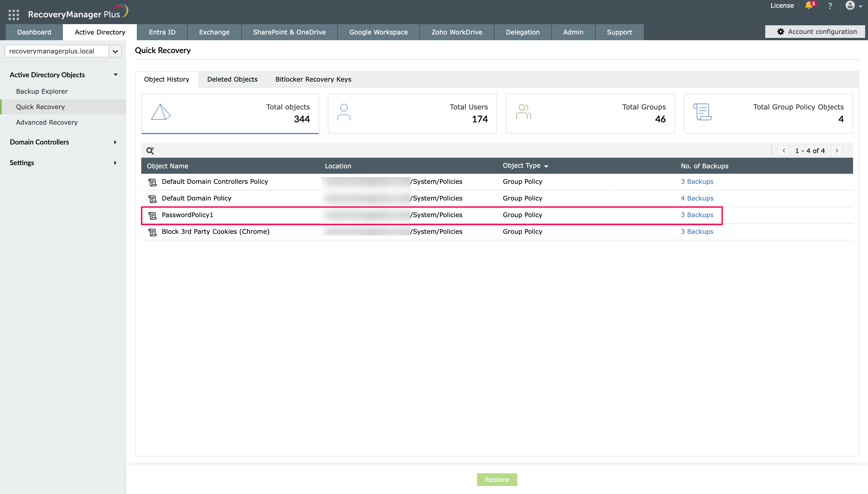Image resolution: width=868 pixels, height=494 pixels.
Task: Open the recoverymanagerplus.local domain dropdown
Action: [115, 51]
